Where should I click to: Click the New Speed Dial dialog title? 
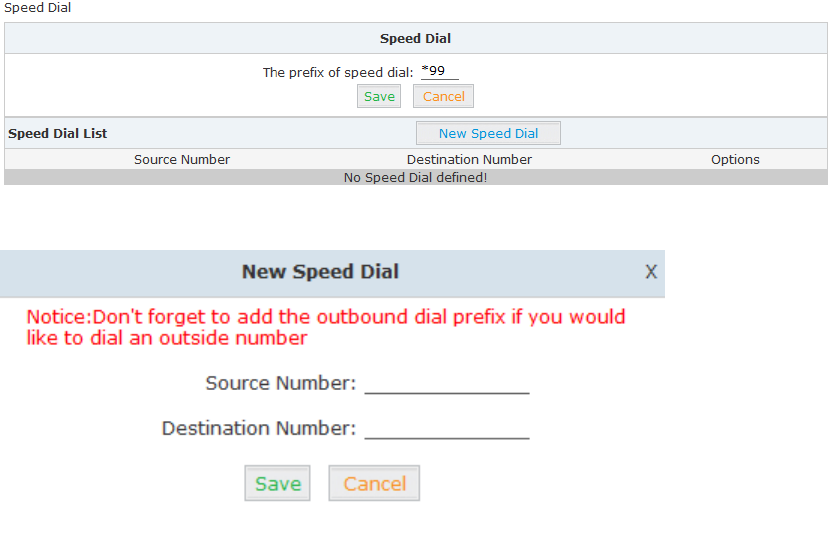tap(320, 272)
